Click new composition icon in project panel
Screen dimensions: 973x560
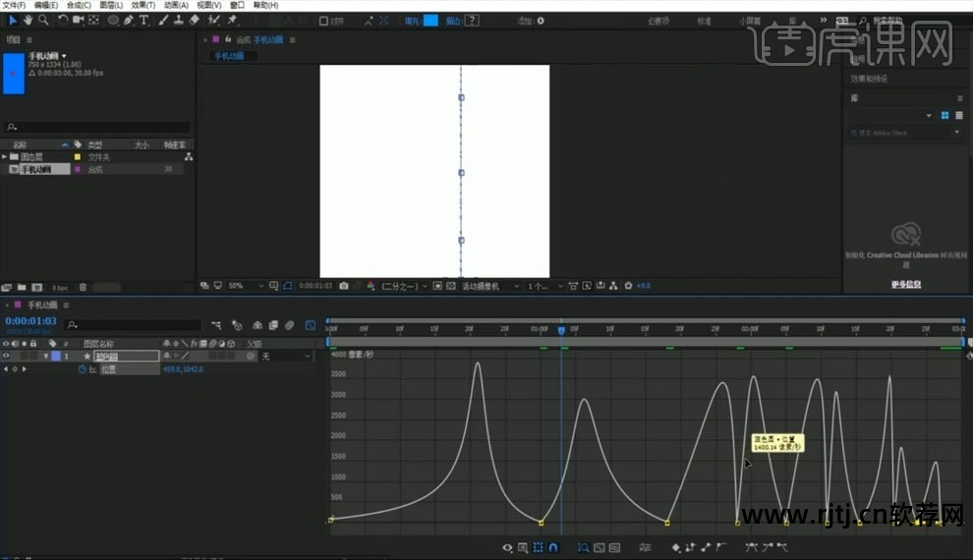click(x=36, y=287)
